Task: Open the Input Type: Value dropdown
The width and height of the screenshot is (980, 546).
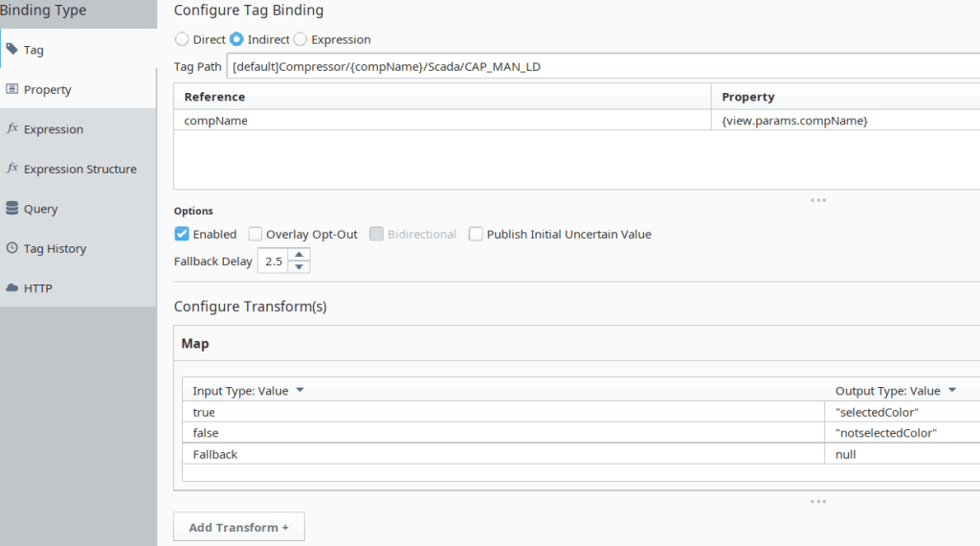Action: tap(300, 391)
